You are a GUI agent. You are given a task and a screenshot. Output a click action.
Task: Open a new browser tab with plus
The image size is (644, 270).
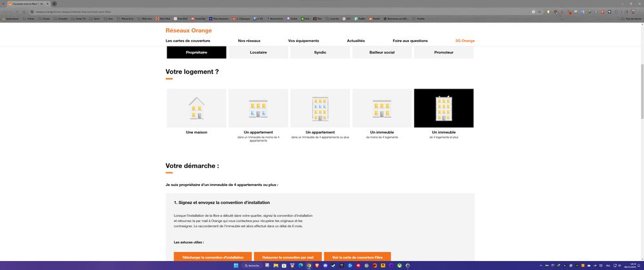[54, 4]
